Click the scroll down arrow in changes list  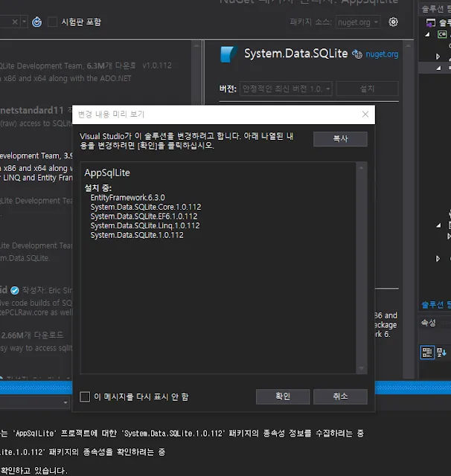[361, 368]
